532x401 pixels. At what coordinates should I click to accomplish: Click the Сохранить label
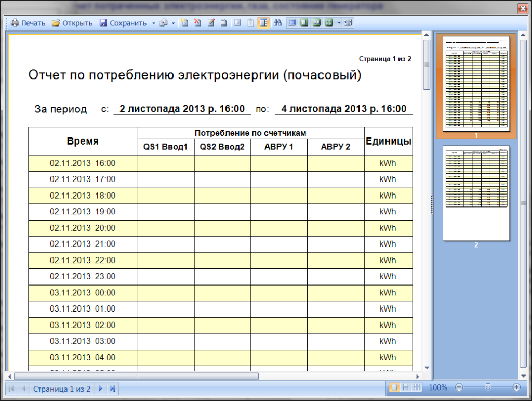[x=128, y=23]
